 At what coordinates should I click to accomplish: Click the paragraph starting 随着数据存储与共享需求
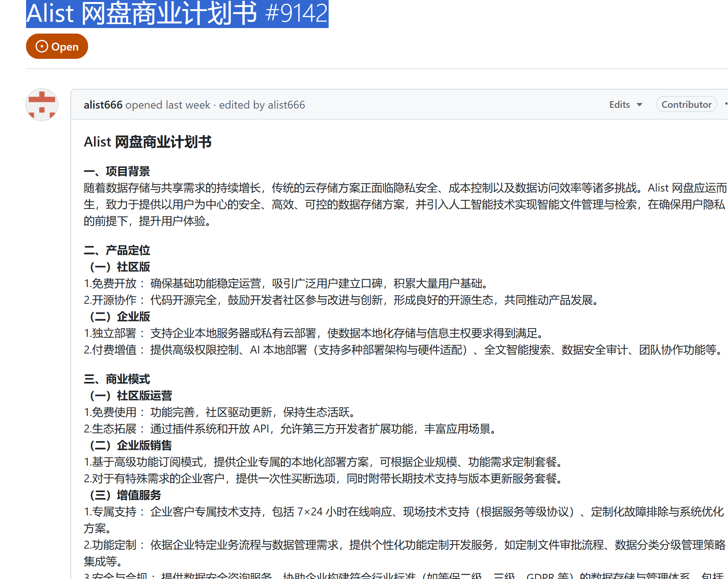(x=405, y=204)
